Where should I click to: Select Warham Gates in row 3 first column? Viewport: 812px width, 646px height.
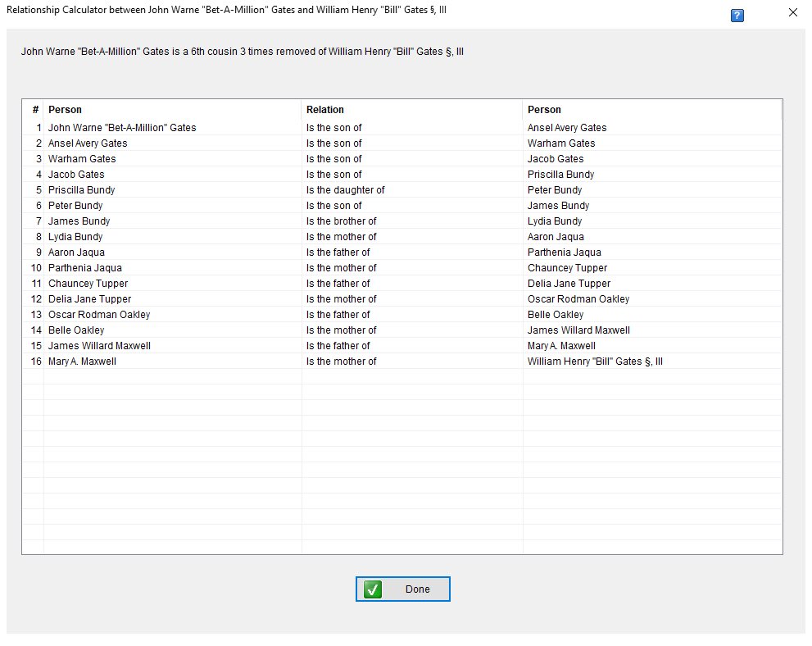tap(82, 158)
